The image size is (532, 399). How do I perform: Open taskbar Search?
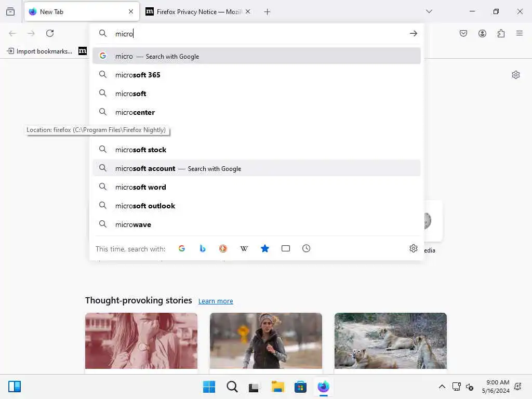232,387
